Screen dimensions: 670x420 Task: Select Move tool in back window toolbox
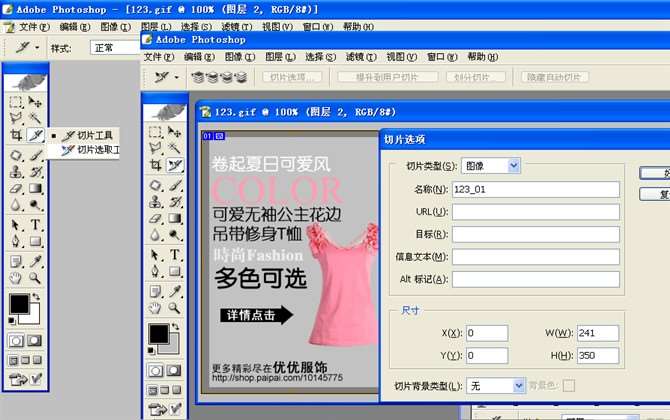(35, 102)
